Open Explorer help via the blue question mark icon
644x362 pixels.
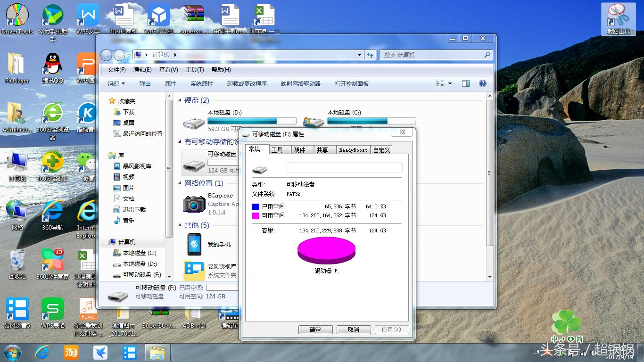[x=482, y=83]
